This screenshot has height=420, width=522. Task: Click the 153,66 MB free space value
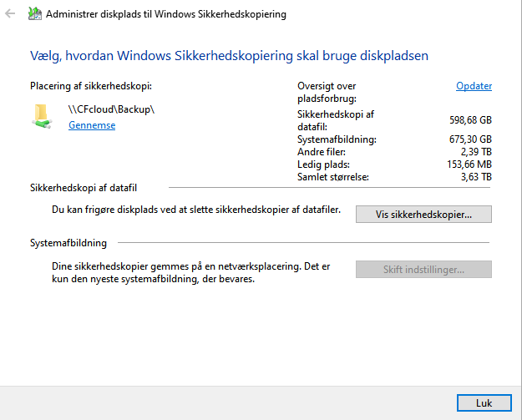coord(469,164)
